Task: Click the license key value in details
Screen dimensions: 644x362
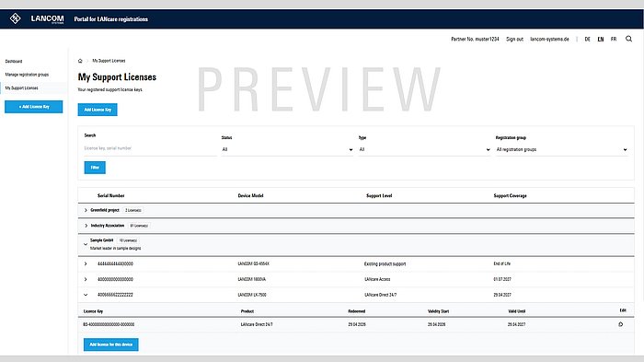Action: (109, 324)
